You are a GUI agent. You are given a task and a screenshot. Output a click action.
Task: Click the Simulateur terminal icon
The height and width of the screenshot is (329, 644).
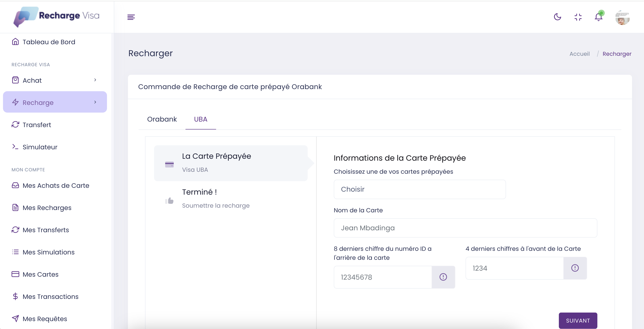(15, 147)
